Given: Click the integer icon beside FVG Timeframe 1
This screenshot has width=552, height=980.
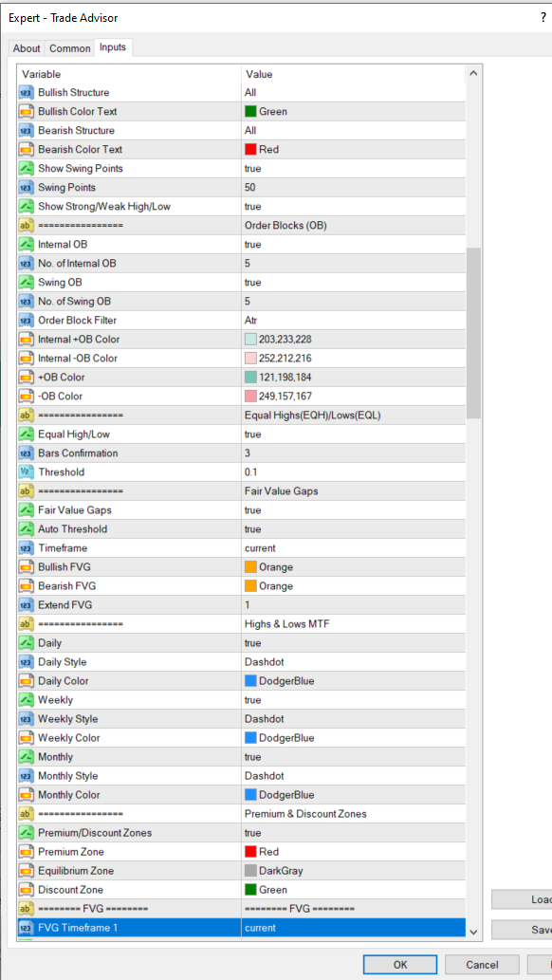Looking at the screenshot, I should click(x=27, y=928).
